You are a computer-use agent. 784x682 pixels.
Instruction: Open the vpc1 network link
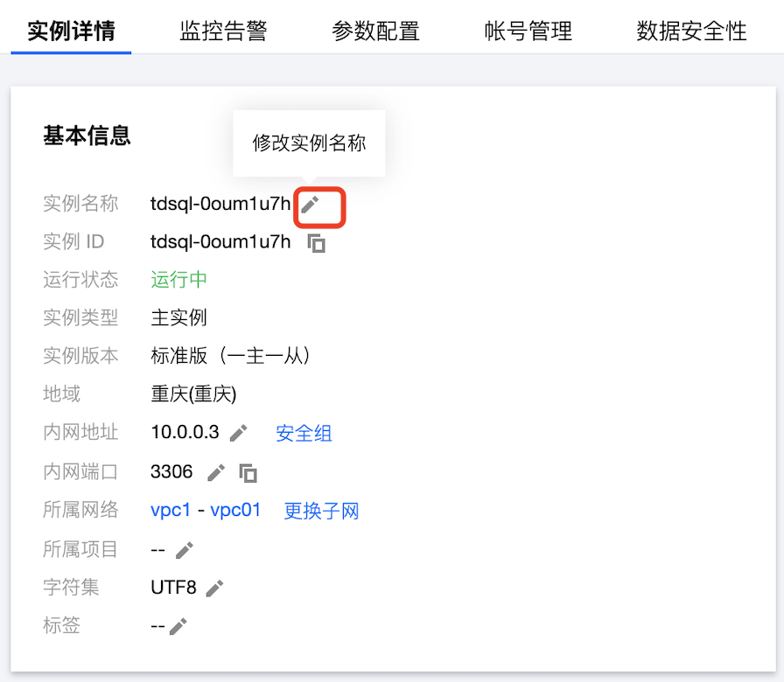click(171, 510)
